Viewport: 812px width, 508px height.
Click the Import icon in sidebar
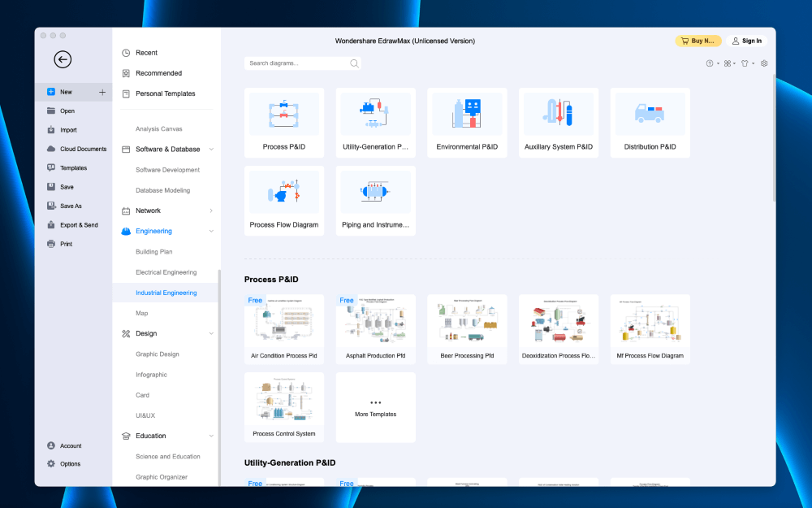pos(50,130)
